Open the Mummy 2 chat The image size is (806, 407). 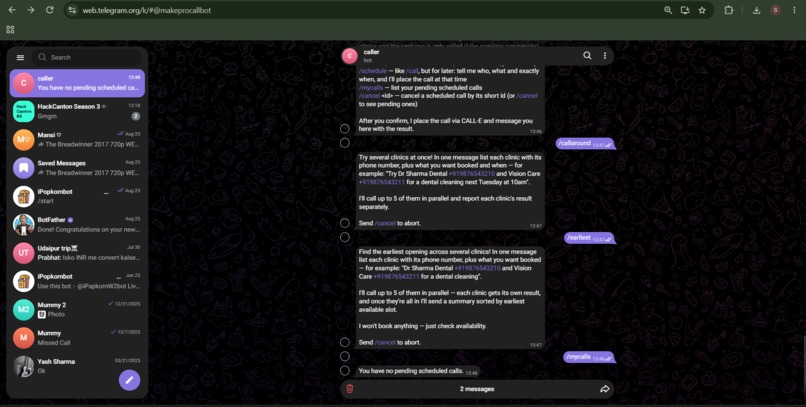(77, 309)
